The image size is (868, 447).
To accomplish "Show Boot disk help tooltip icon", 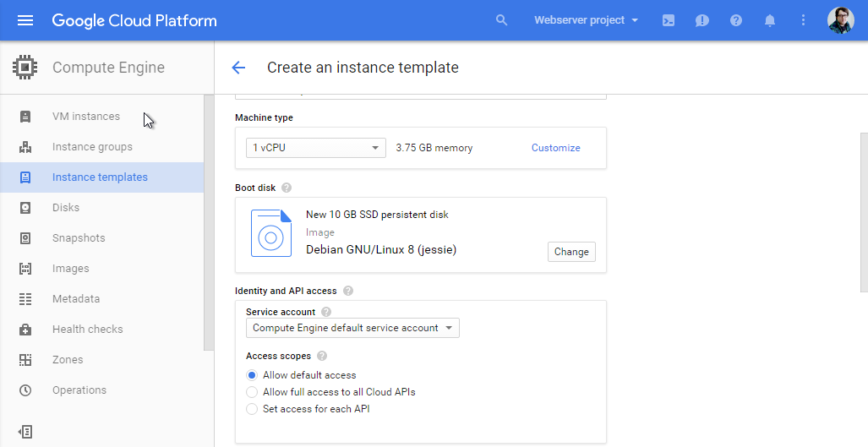I will 287,188.
